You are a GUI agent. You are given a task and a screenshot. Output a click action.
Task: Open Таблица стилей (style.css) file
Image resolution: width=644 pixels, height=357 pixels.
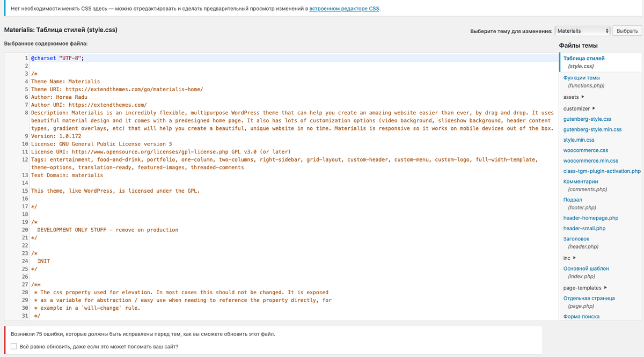pos(584,62)
